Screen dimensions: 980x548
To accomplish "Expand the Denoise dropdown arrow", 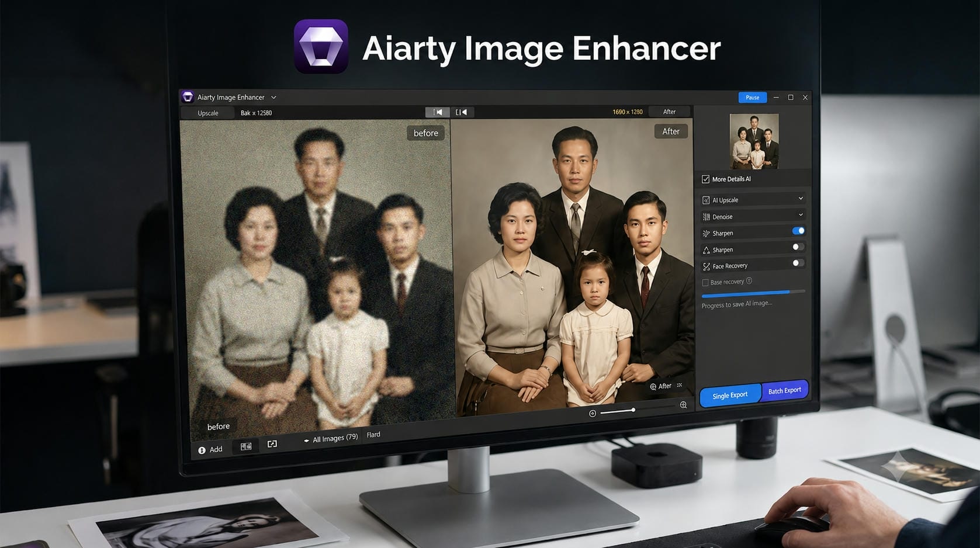I will (x=801, y=215).
